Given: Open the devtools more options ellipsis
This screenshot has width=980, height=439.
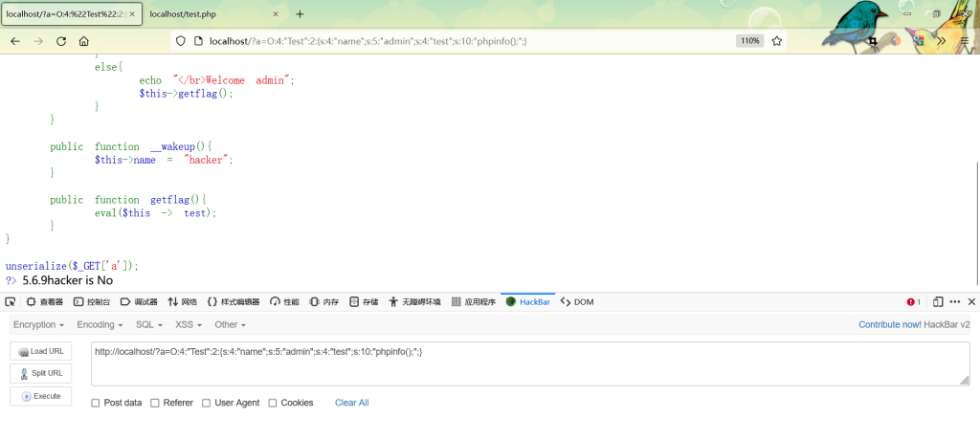Looking at the screenshot, I should pos(955,302).
